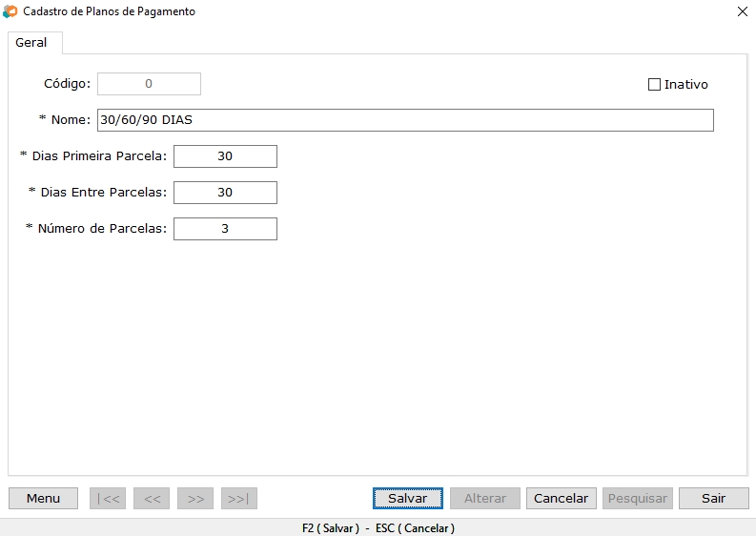756x536 pixels.
Task: Click the '* Nome:' label
Action: [x=65, y=119]
